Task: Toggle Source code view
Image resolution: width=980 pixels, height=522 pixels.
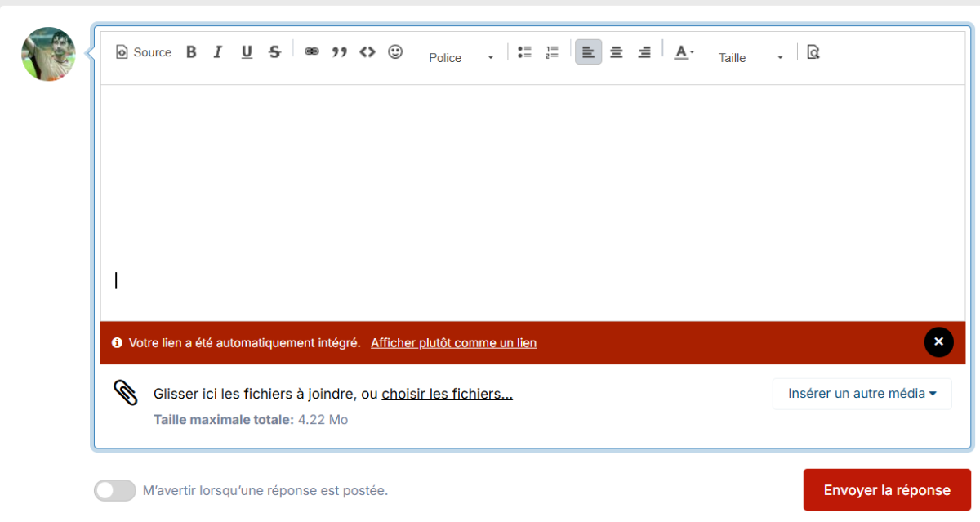Action: (x=144, y=52)
